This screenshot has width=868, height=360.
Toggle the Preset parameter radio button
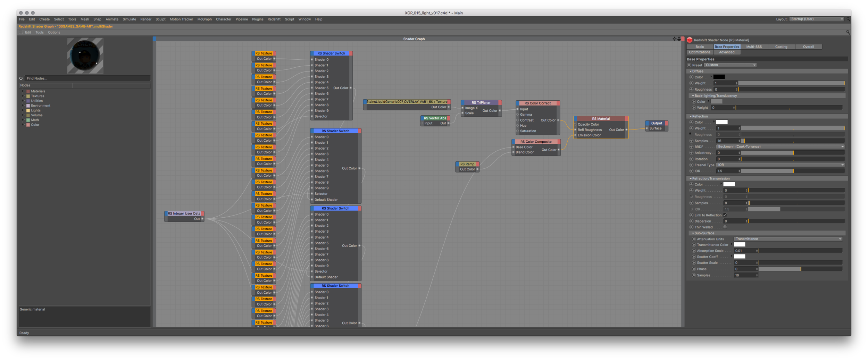[x=689, y=65]
